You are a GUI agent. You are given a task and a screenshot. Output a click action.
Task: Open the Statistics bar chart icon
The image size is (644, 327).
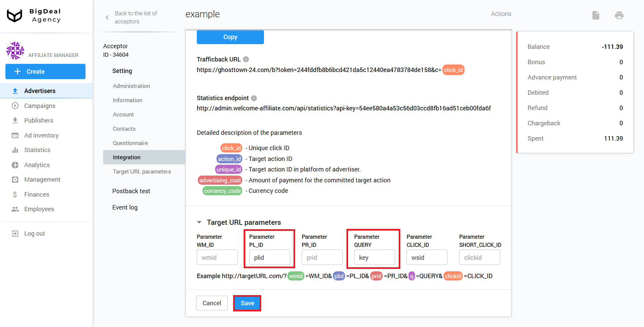15,150
